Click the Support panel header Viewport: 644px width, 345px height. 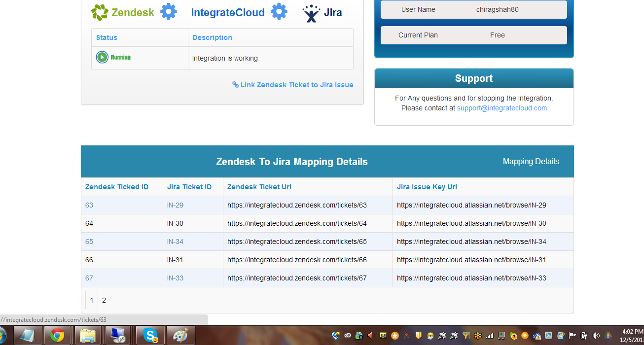click(x=474, y=78)
